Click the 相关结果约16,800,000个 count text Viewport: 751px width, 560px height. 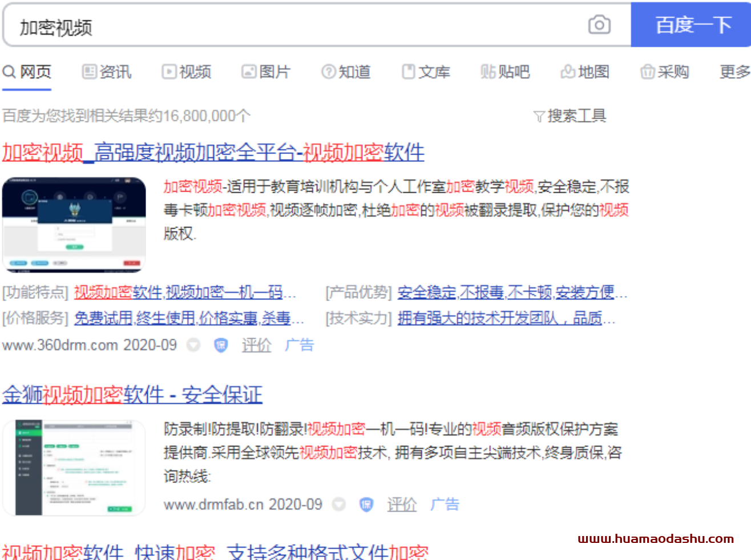[x=170, y=116]
